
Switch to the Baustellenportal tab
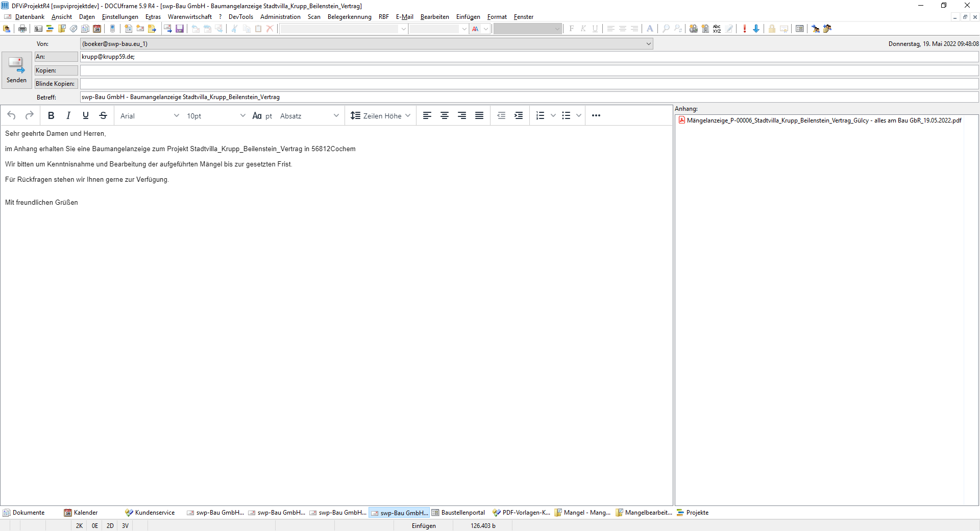[458, 513]
